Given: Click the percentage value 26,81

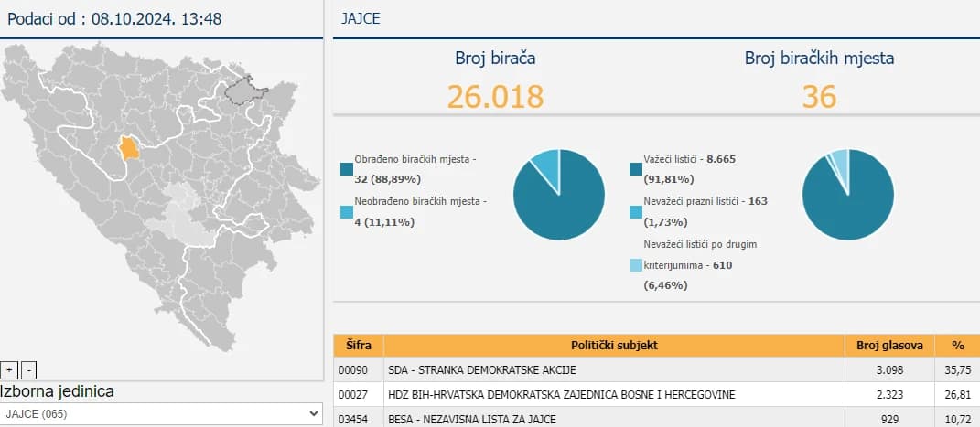Looking at the screenshot, I should (x=959, y=394).
